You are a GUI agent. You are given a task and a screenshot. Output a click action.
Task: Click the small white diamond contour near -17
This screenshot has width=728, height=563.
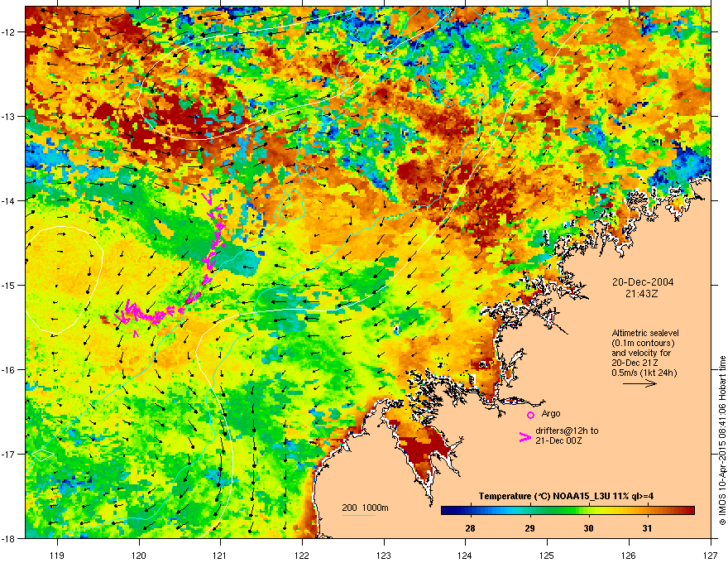[x=43, y=455]
